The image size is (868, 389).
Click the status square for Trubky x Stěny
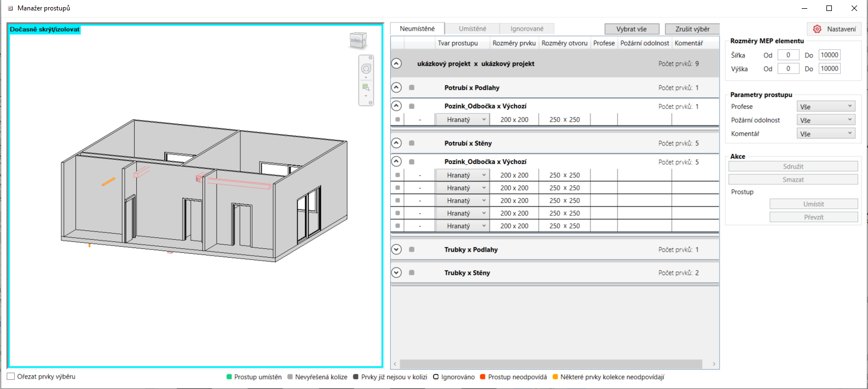point(412,272)
